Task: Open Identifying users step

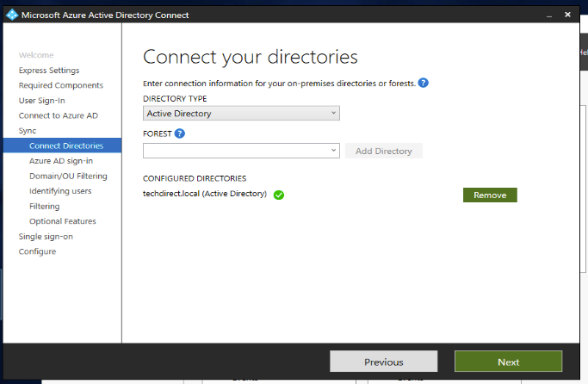Action: [x=60, y=191]
